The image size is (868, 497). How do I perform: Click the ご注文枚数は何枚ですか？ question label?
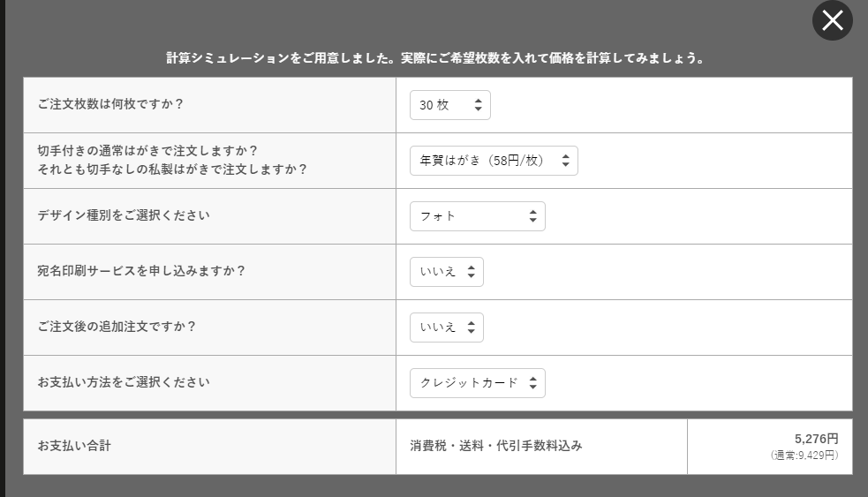pos(110,104)
